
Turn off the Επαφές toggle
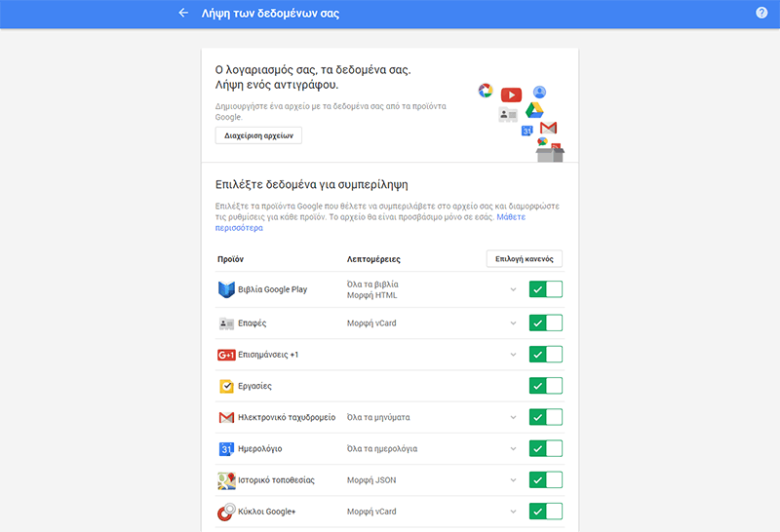[546, 323]
